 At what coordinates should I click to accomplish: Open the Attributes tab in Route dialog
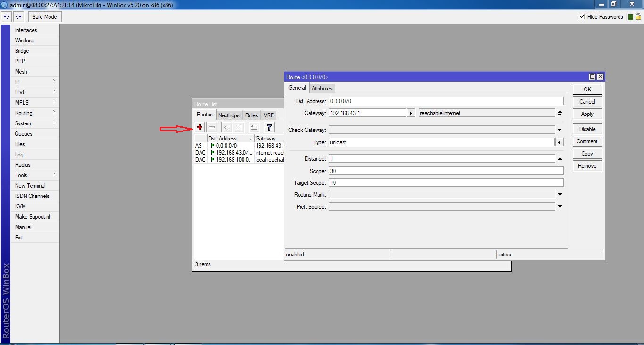(322, 88)
